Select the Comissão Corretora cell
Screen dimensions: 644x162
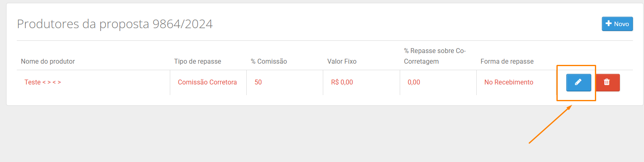pos(207,82)
